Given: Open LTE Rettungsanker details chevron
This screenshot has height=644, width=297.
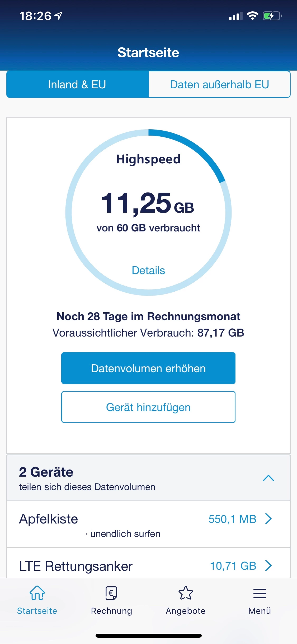Looking at the screenshot, I should 268,566.
